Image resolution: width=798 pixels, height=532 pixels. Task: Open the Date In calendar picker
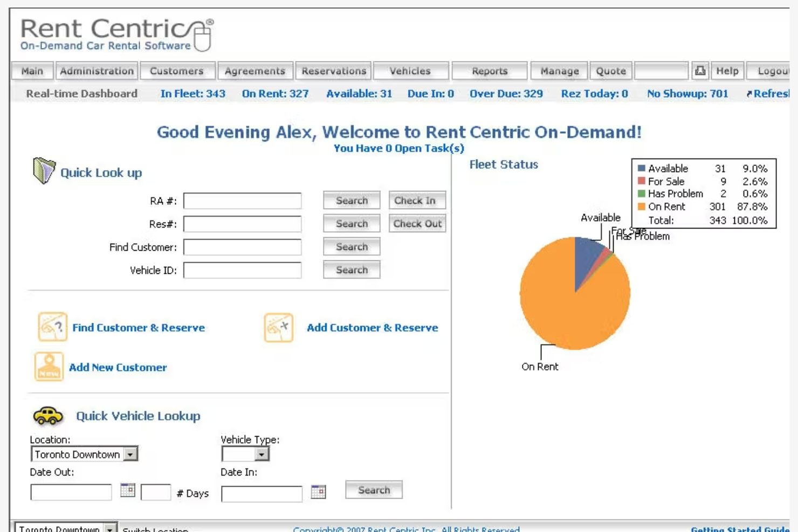[x=318, y=492]
